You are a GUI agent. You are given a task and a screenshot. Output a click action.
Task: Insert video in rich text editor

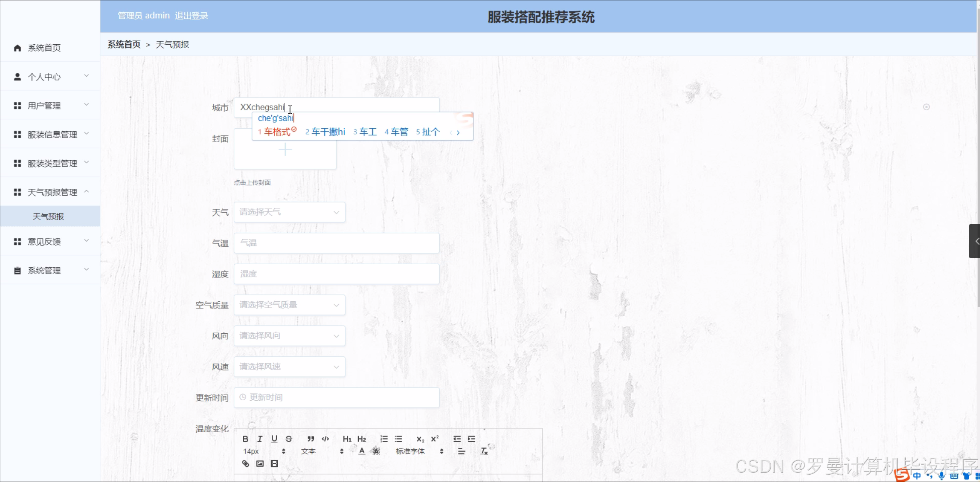274,464
